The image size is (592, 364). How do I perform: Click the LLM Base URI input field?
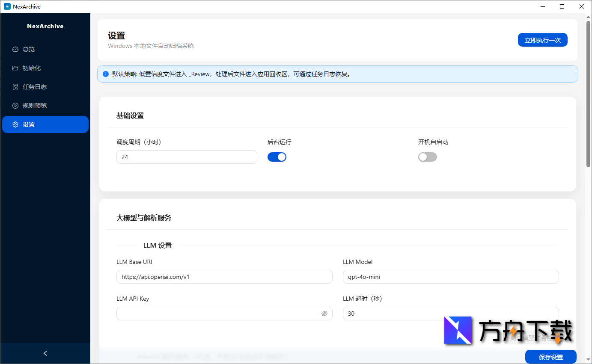point(224,276)
